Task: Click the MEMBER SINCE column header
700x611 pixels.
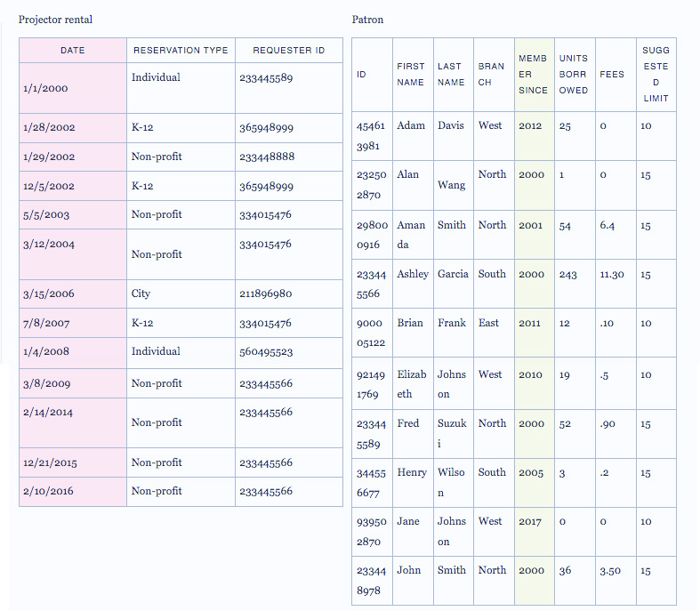Action: point(533,75)
